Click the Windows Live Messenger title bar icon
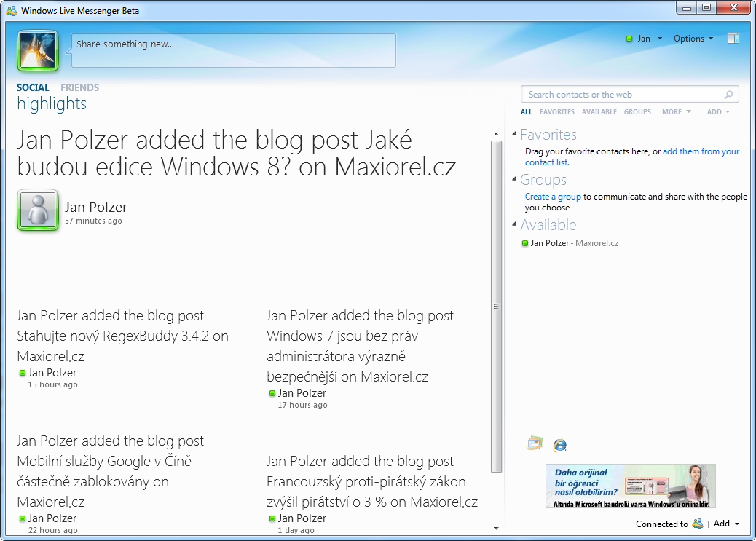 coord(12,11)
